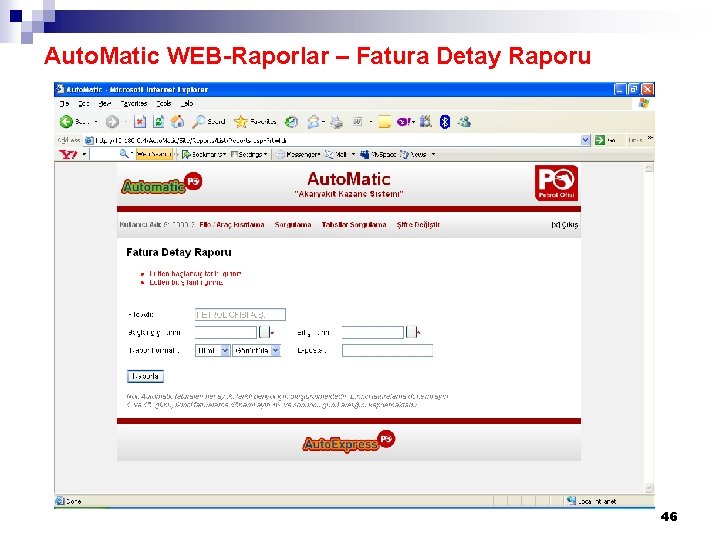This screenshot has width=720, height=540.
Task: Click the disabled PETROL OFİSİ A.Ş. field
Action: pos(240,315)
